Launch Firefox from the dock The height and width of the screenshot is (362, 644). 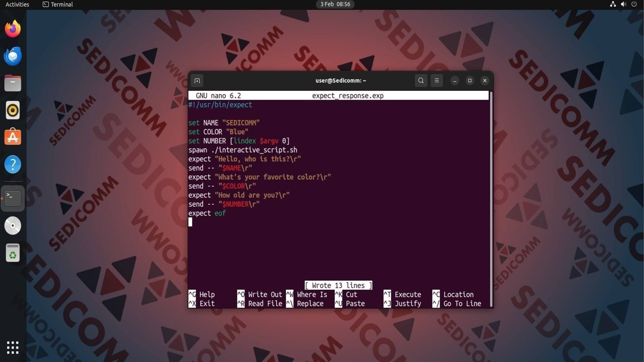[x=13, y=29]
